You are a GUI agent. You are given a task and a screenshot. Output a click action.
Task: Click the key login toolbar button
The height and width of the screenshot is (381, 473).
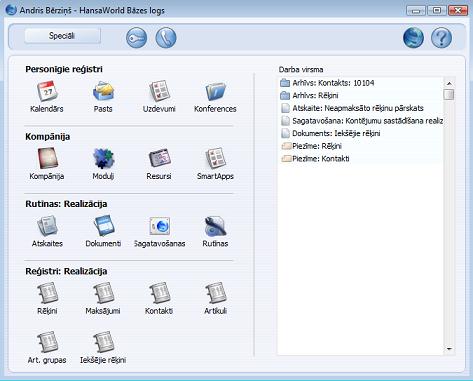coord(137,37)
